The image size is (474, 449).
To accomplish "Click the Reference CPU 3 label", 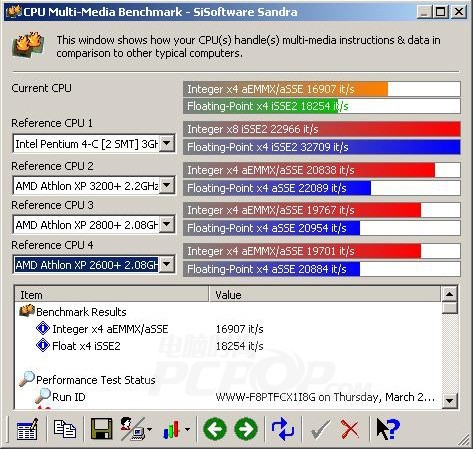I will pyautogui.click(x=52, y=205).
